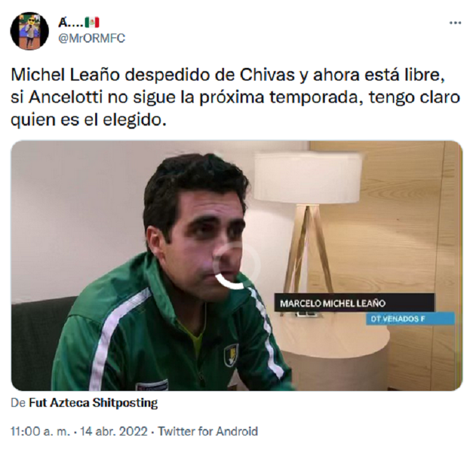476x450 pixels.
Task: Click the 11:00 a. m. timestamp
Action: coord(41,431)
